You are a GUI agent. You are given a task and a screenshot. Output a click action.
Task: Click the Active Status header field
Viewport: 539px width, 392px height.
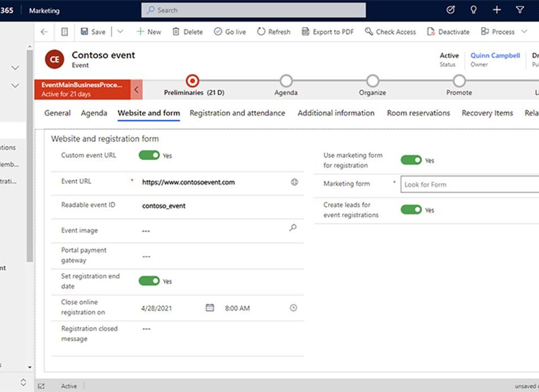(x=449, y=59)
